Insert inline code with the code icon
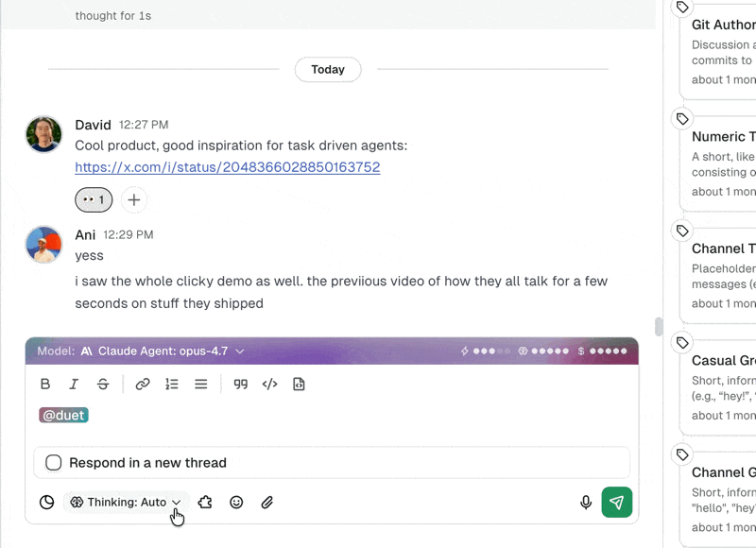The width and height of the screenshot is (756, 548). point(269,385)
